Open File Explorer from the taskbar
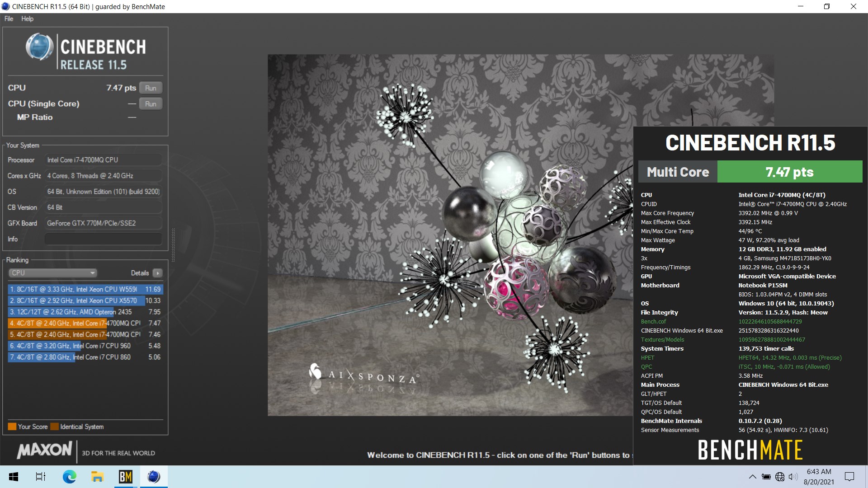Image resolution: width=868 pixels, height=488 pixels. coord(97,477)
